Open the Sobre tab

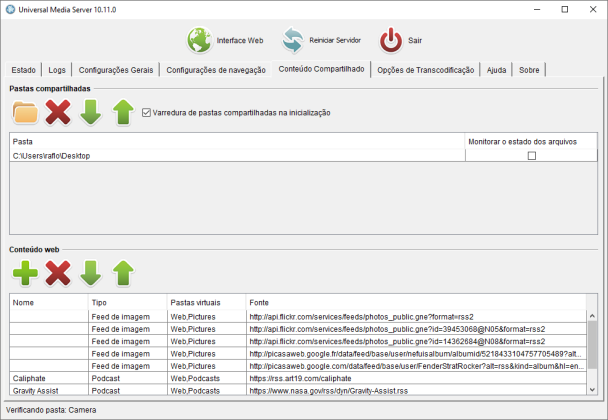point(529,70)
